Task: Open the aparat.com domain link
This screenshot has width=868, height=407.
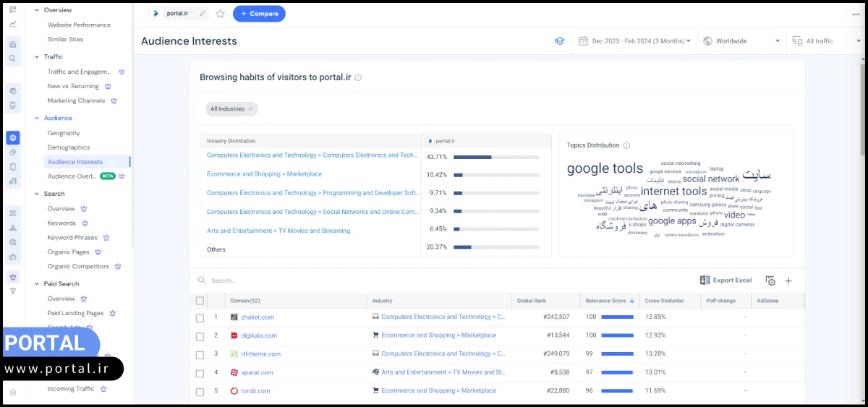Action: point(257,372)
